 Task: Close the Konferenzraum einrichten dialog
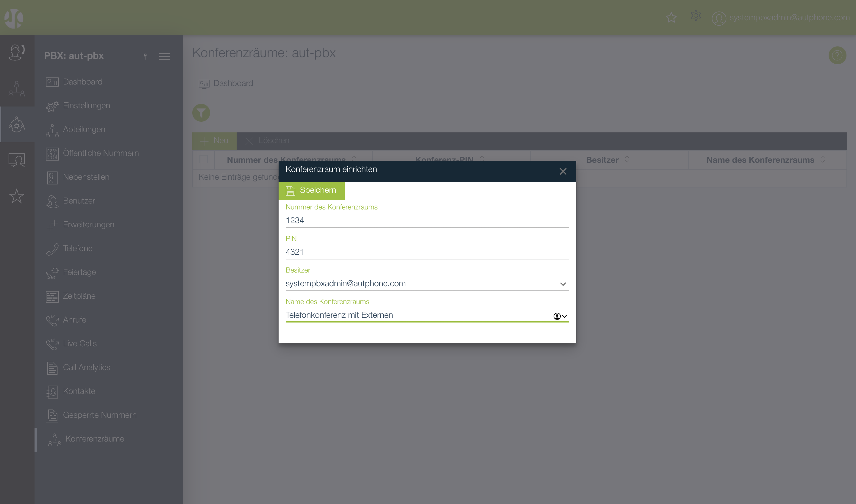pos(563,171)
